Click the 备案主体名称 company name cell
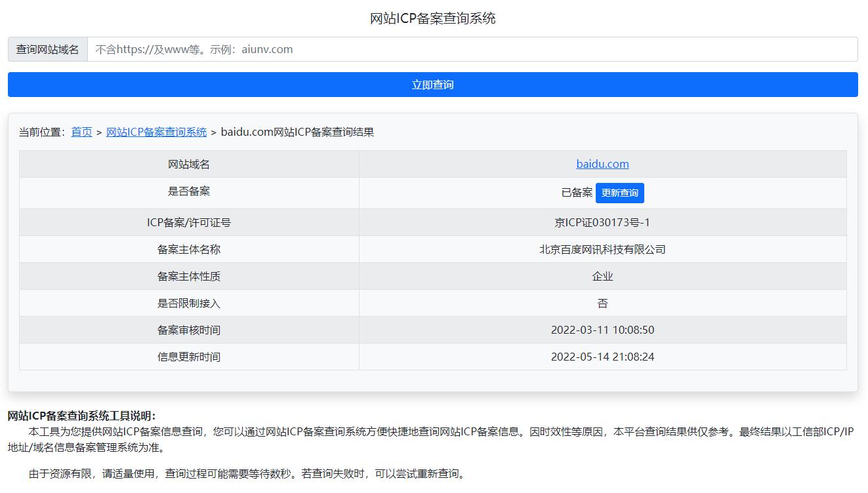Image resolution: width=868 pixels, height=493 pixels. (x=602, y=249)
